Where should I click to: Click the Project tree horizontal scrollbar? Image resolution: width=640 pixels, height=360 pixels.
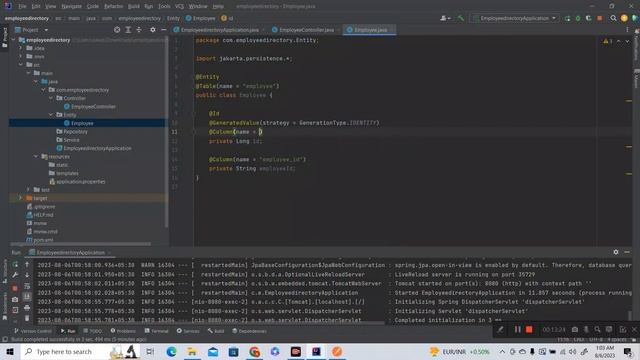point(80,244)
